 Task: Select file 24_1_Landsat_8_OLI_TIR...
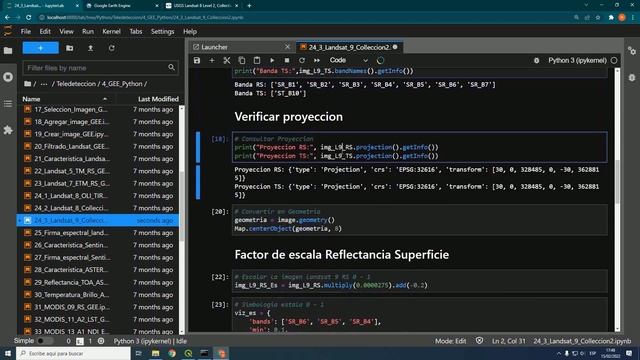click(x=98, y=196)
